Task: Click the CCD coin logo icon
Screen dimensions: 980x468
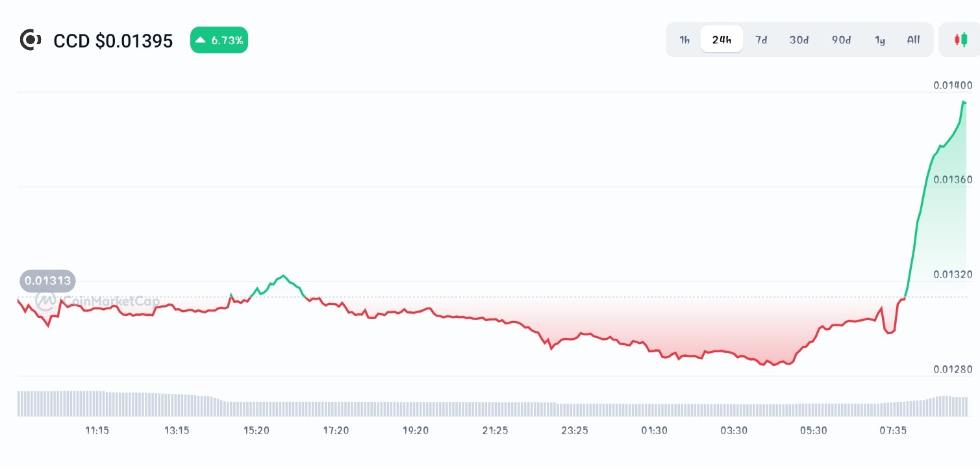Action: (x=31, y=40)
